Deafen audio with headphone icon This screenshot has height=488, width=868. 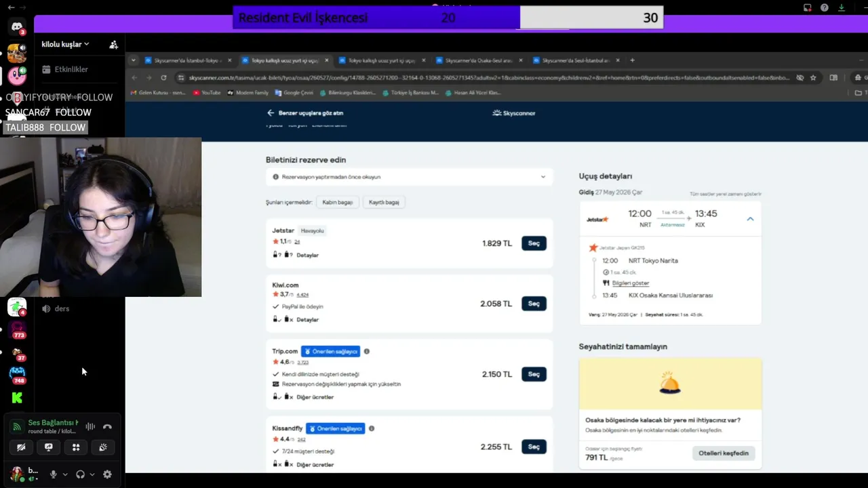pyautogui.click(x=80, y=474)
